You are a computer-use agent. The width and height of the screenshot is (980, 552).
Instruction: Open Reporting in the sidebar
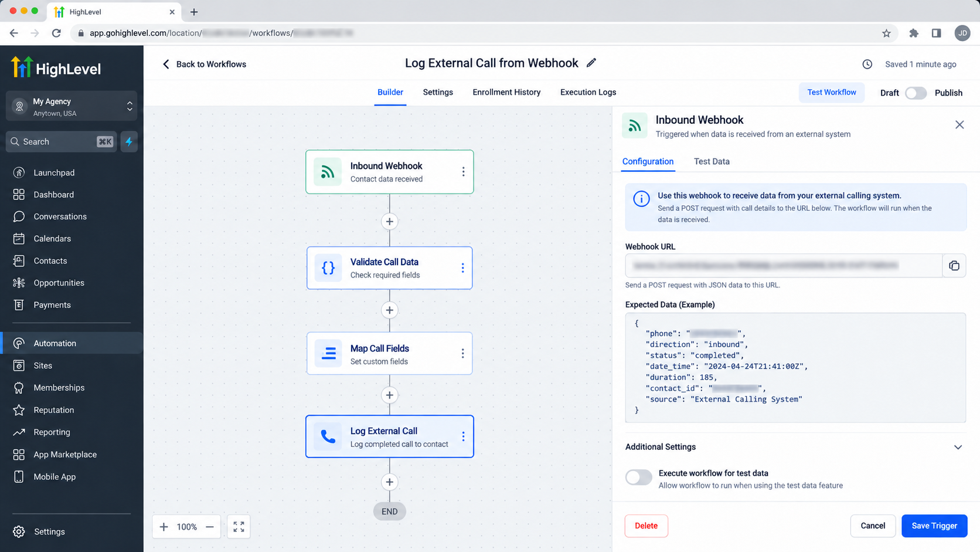click(x=72, y=432)
